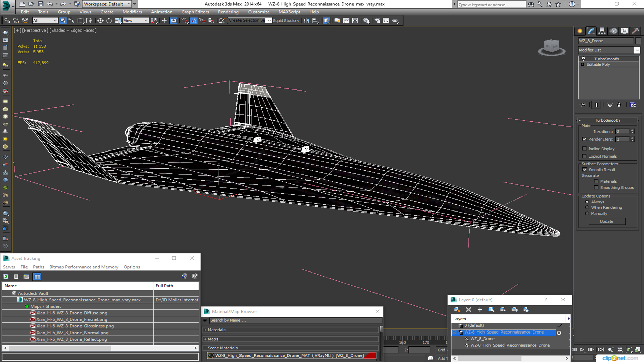Switch to the Display command panel tab
The width and height of the screenshot is (644, 362).
(x=625, y=31)
